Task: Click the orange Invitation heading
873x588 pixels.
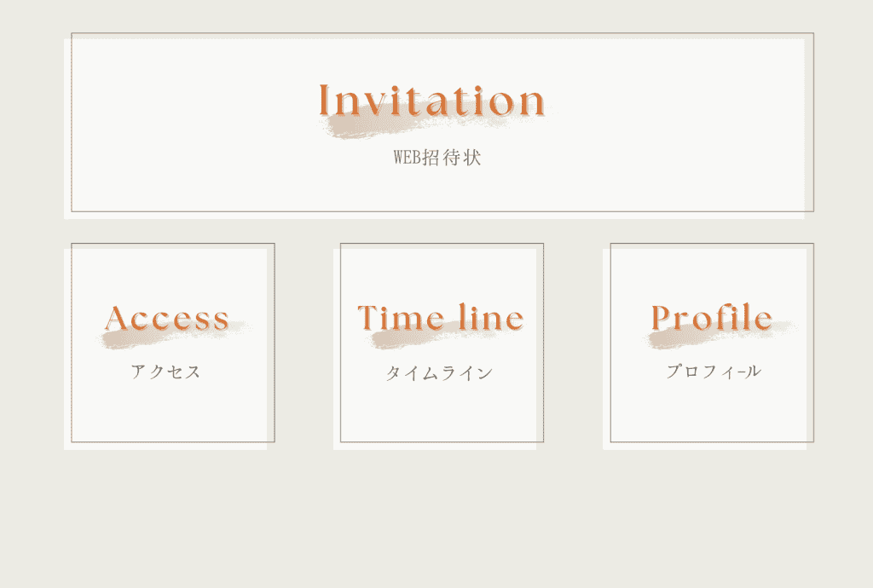Action: (431, 101)
